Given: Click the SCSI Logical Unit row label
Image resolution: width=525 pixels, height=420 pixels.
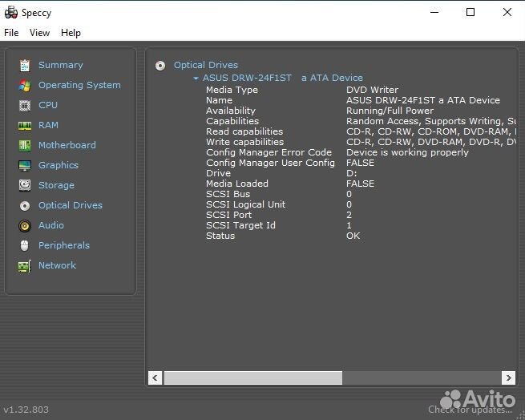Looking at the screenshot, I should tap(246, 204).
